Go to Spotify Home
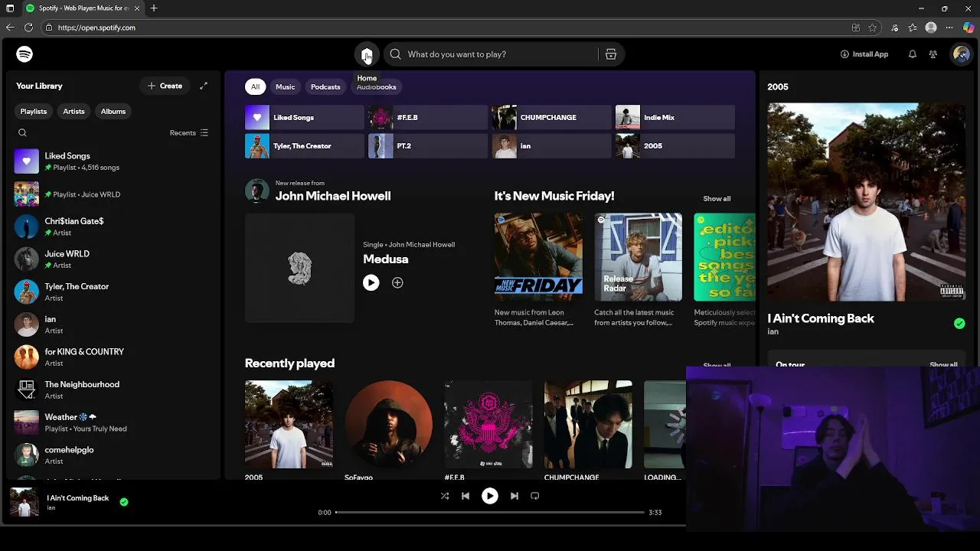The image size is (980, 551). [367, 54]
